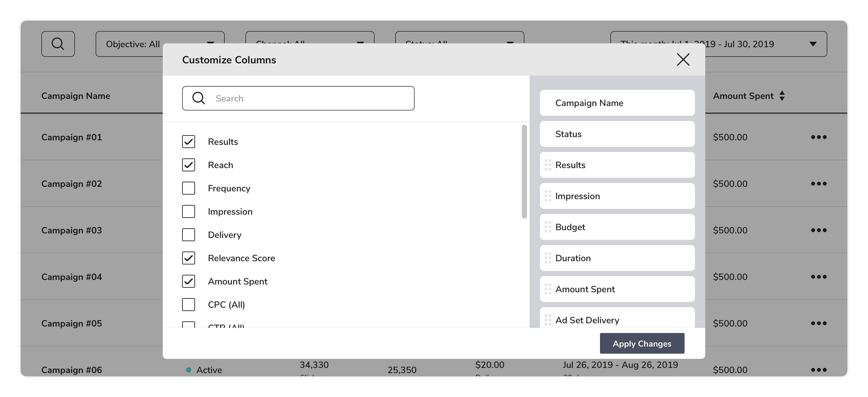Check the Frequency checkbox
This screenshot has height=397, width=868.
[x=188, y=188]
